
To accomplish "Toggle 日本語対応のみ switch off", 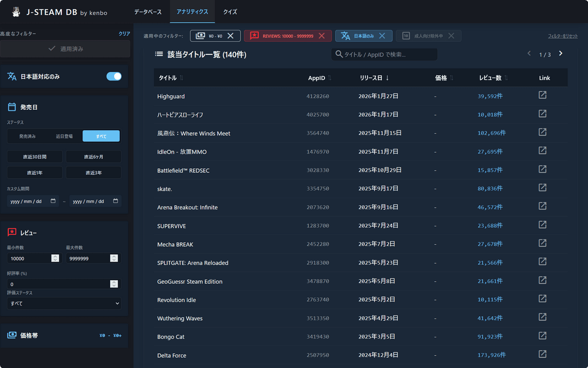I will 114,76.
